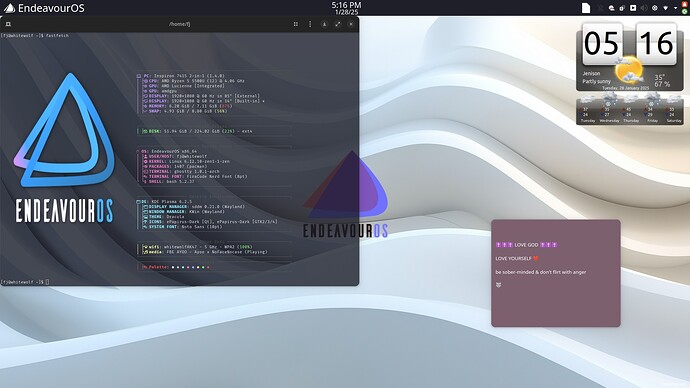Open the terminal tab overview grid icon
Image resolution: width=690 pixels, height=388 pixels.
pos(296,24)
